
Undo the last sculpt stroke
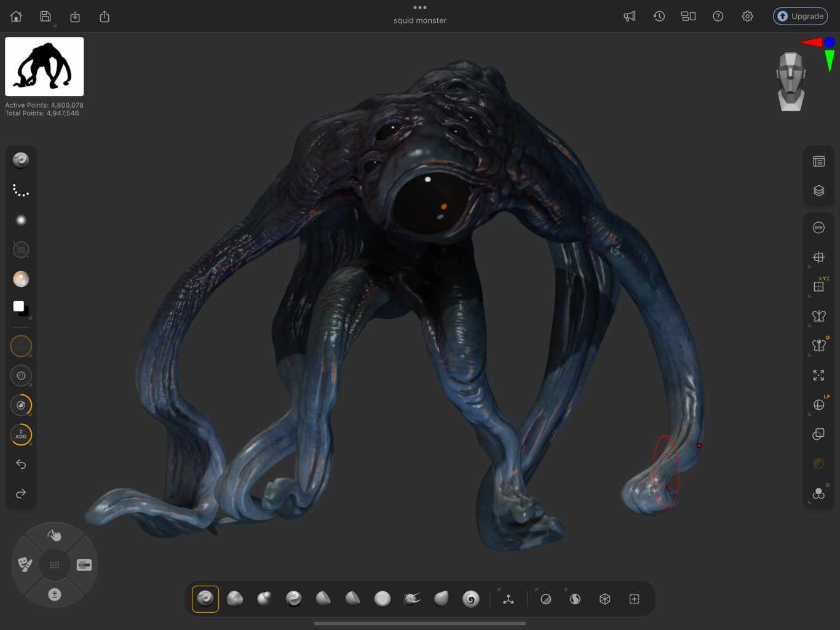[21, 464]
